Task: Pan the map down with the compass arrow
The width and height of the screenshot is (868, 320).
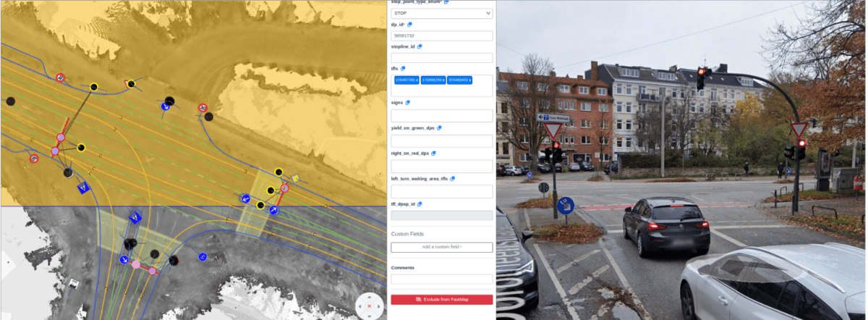Action: (370, 316)
